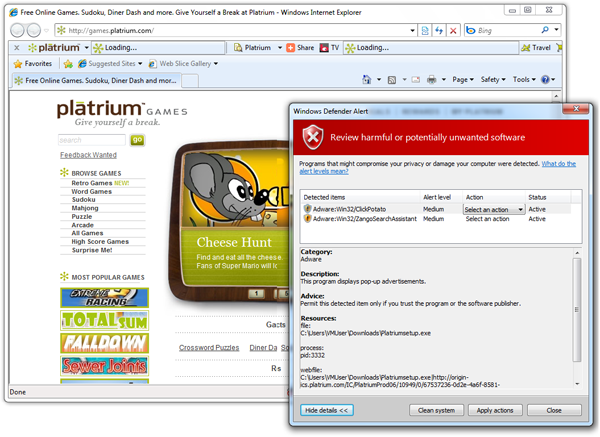Open the Print dropdown arrow
Screen dimensions: 600x437
444,80
